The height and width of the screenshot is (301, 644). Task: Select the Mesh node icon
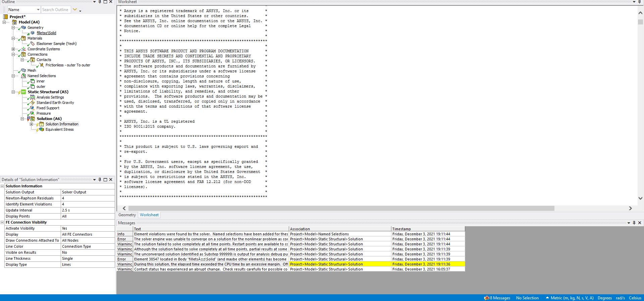[23, 70]
